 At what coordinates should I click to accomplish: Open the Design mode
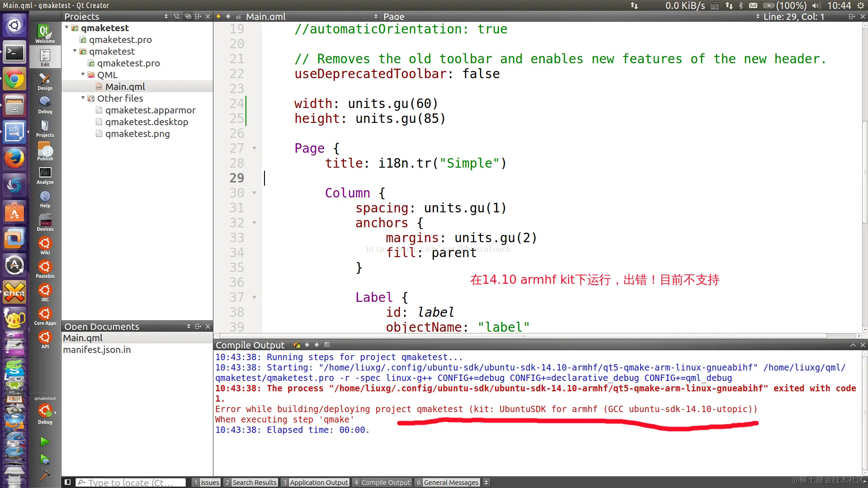tap(45, 81)
